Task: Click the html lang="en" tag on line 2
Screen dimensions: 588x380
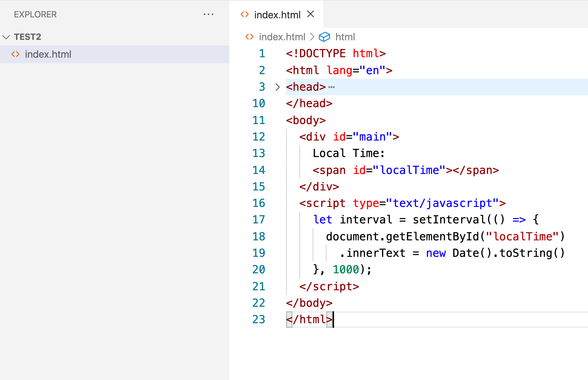Action: 339,71
